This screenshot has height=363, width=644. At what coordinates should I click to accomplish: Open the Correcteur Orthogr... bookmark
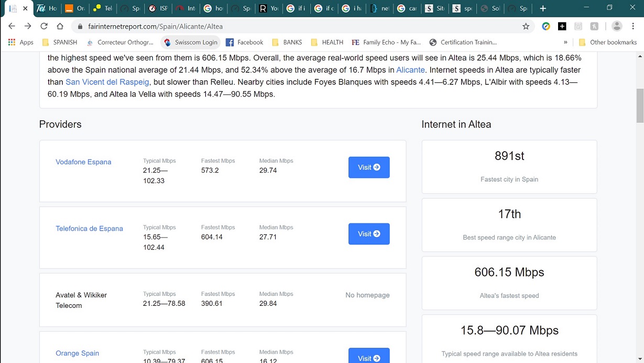coord(120,42)
